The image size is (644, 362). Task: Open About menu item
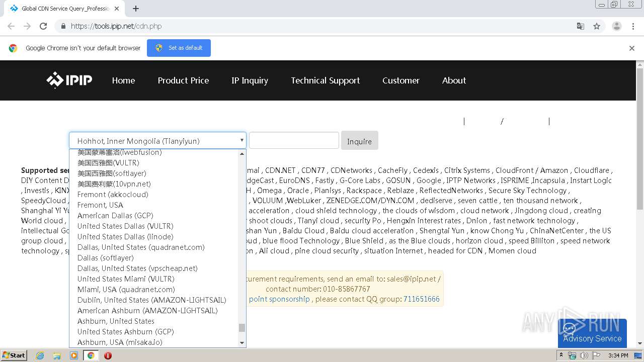tap(454, 80)
